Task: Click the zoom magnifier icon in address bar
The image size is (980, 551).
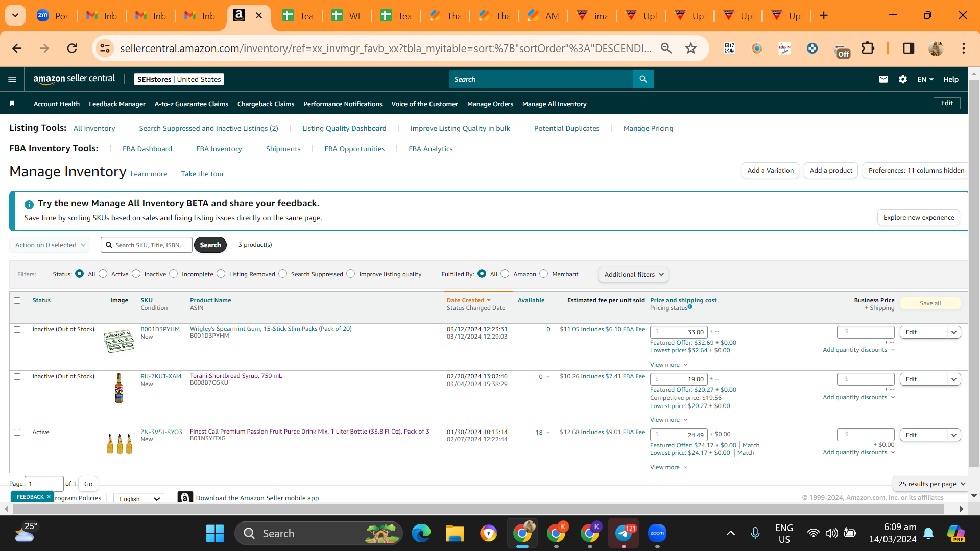Action: click(666, 48)
